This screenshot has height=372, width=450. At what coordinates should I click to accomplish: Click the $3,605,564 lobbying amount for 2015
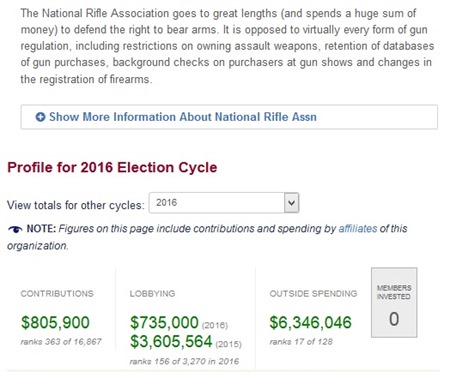[x=171, y=341]
